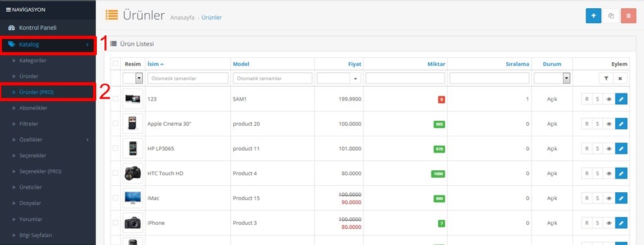Click the S button in the HTC Touch HD row
The width and height of the screenshot is (644, 245).
pos(597,173)
